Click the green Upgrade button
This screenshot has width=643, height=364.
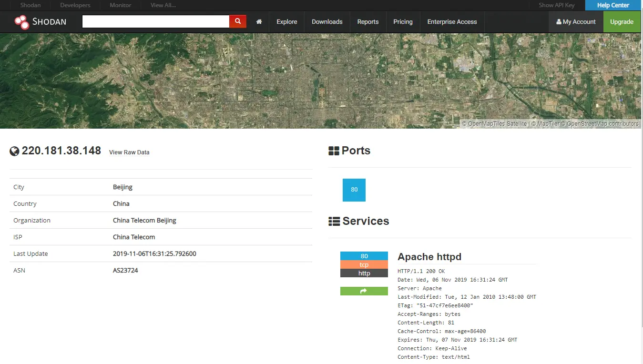(622, 22)
